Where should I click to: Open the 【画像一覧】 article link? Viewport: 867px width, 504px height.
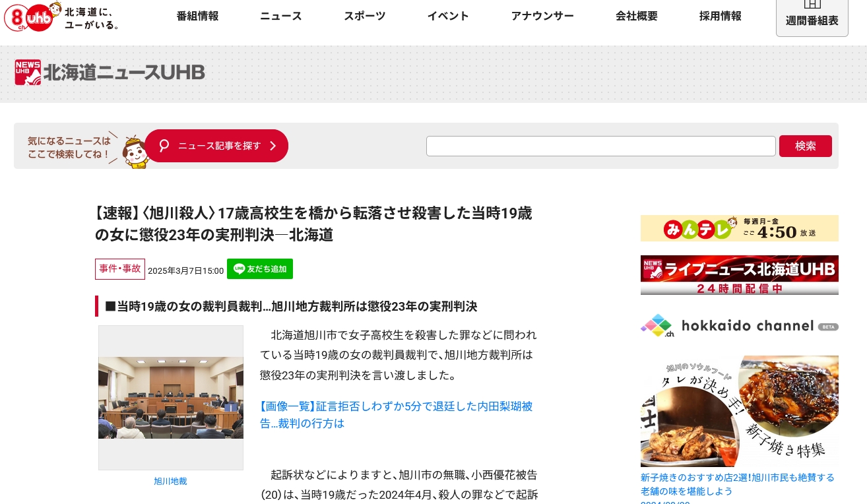(396, 415)
